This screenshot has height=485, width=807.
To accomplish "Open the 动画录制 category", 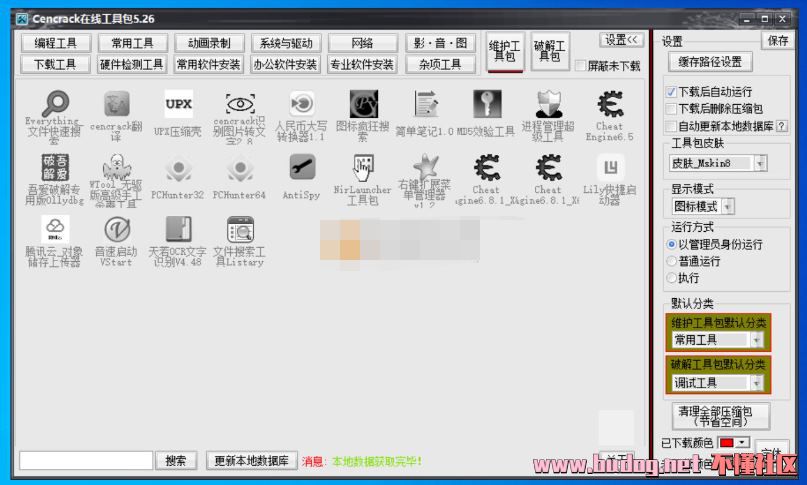I will click(x=209, y=43).
